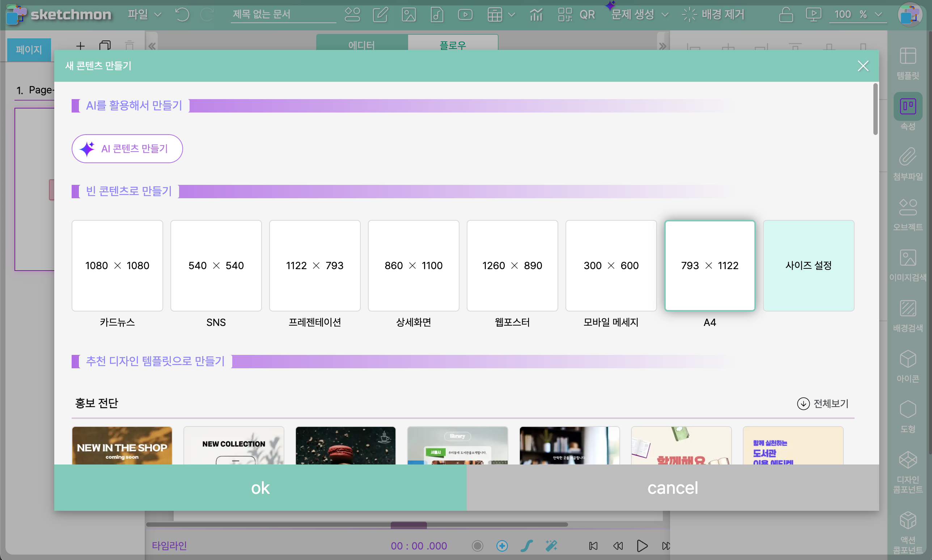Confirm with the ok button
The height and width of the screenshot is (560, 932).
[260, 488]
